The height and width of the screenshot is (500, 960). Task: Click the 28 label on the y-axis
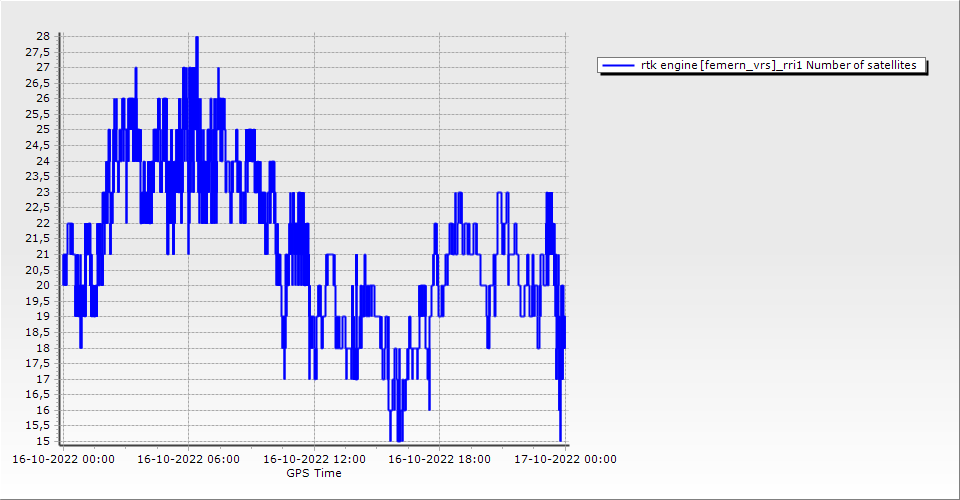[43, 36]
